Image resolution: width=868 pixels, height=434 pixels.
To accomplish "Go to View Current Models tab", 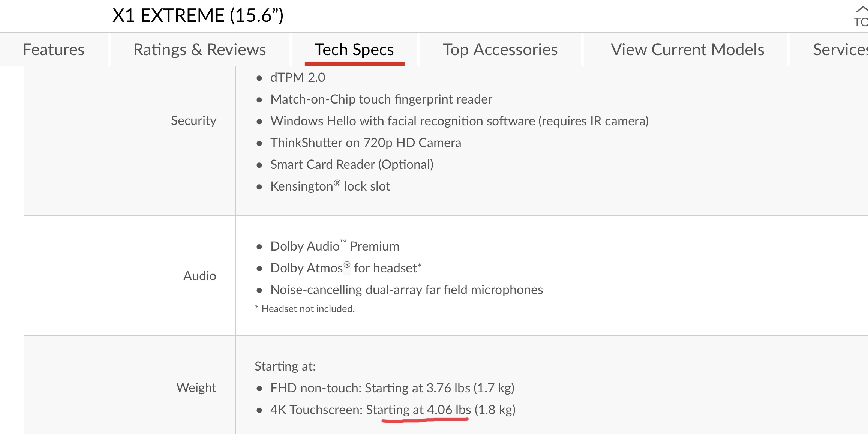I will [687, 50].
